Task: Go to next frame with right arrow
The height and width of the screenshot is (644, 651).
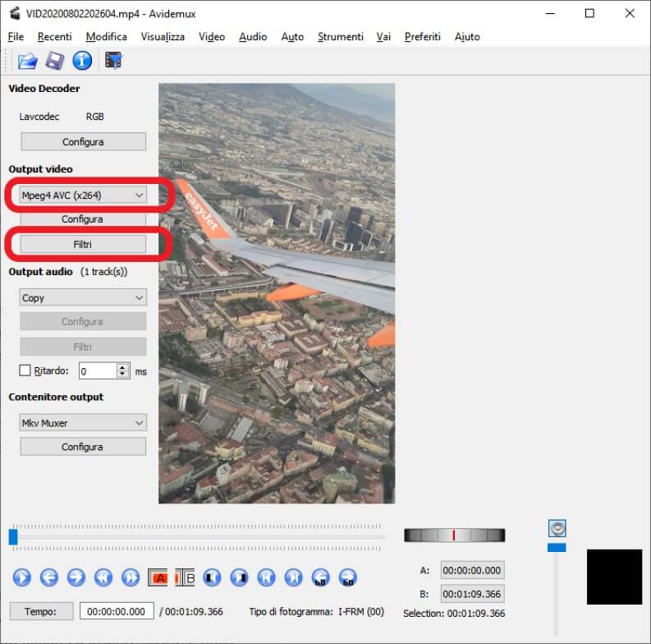Action: click(x=76, y=577)
